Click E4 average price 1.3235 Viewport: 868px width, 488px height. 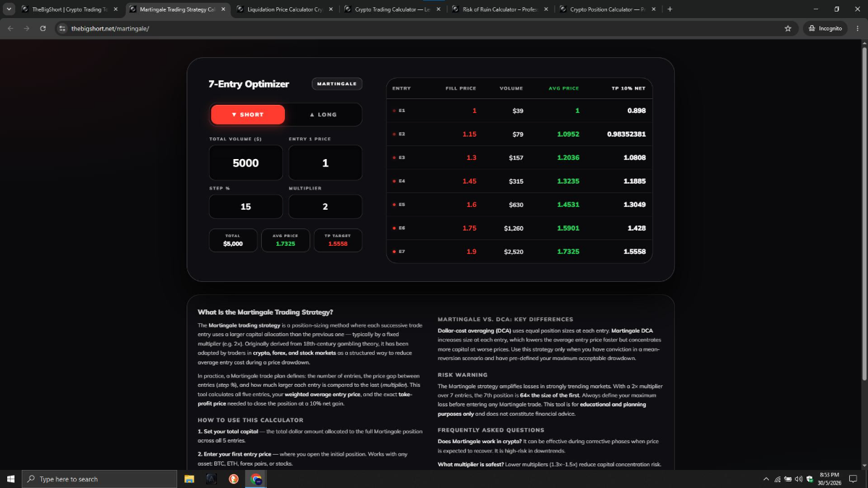pyautogui.click(x=568, y=181)
